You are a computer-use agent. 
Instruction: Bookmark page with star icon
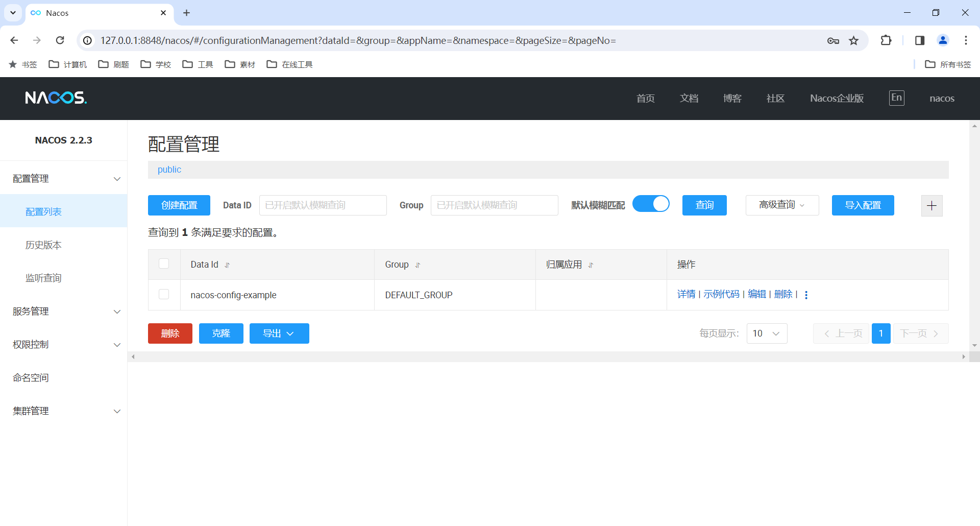pos(853,40)
